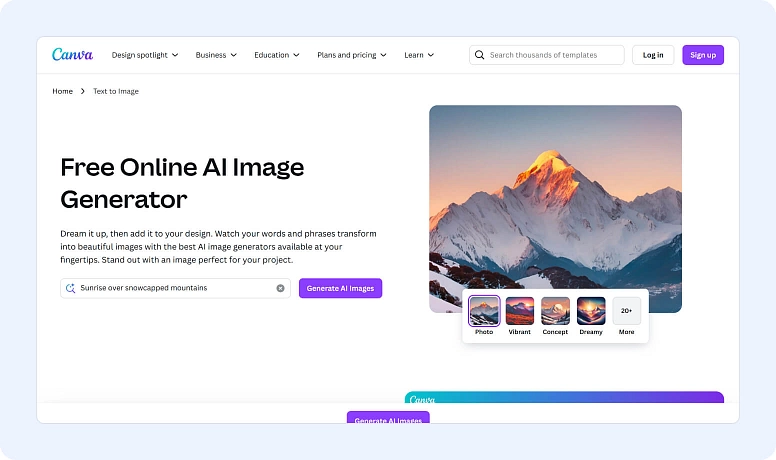Expand the Learn menu
Screen dimensions: 776x460
[x=419, y=55]
